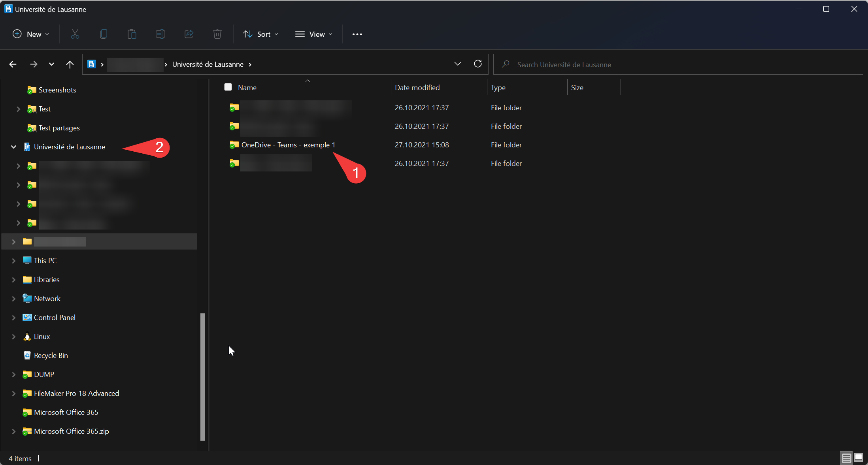
Task: Go up one folder level
Action: 70,64
